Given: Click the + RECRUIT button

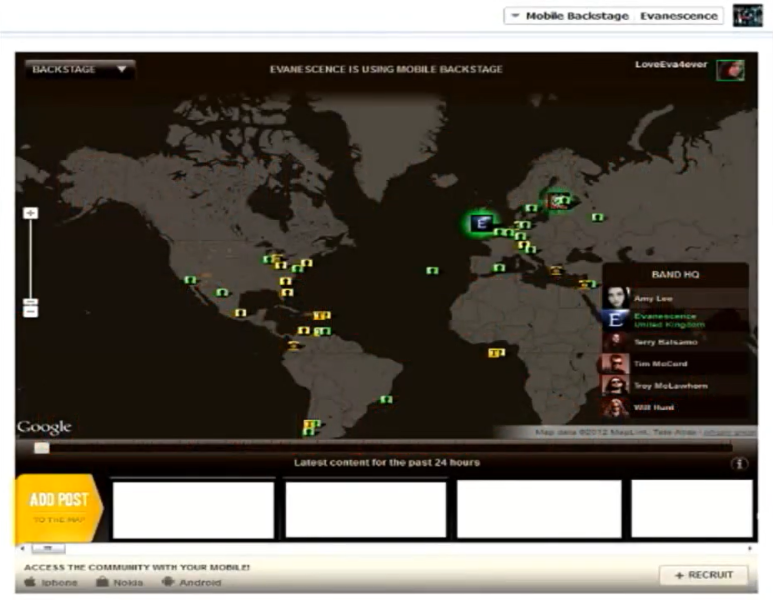Looking at the screenshot, I should coord(703,575).
